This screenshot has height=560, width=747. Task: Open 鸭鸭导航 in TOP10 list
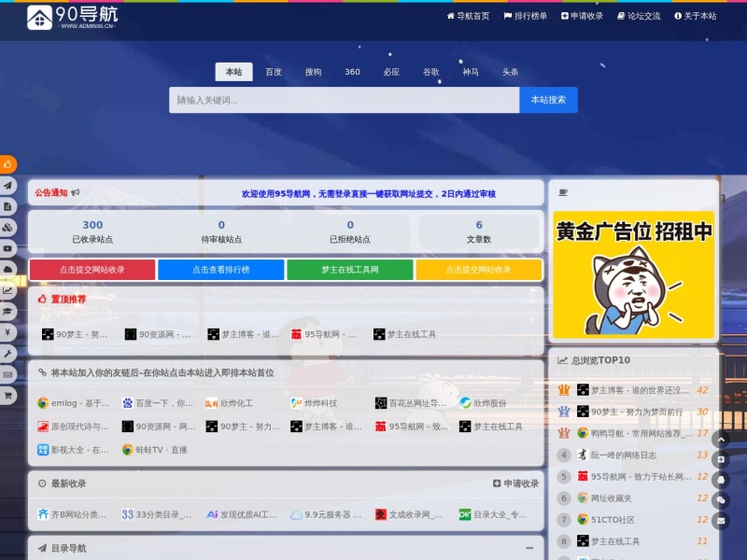click(635, 433)
